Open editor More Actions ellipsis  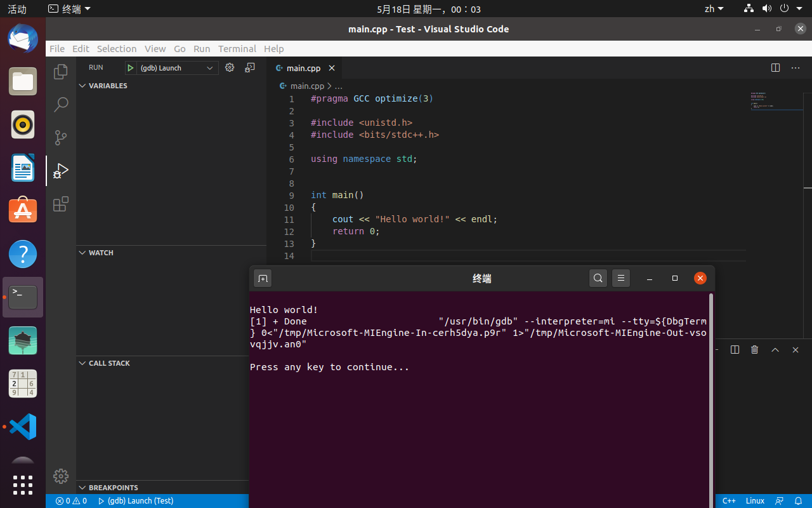pyautogui.click(x=796, y=67)
